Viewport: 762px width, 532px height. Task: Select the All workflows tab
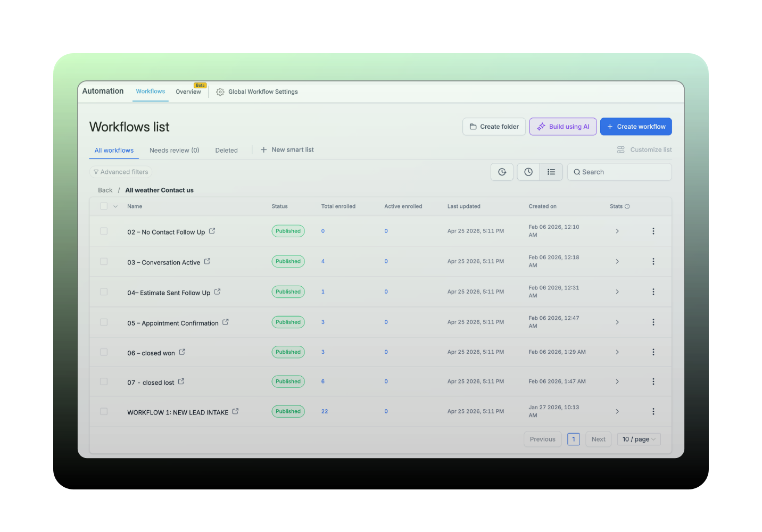[114, 151]
